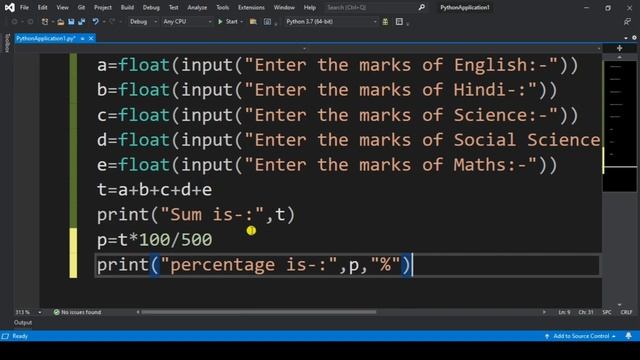Open the notifications bell icon

point(629,336)
